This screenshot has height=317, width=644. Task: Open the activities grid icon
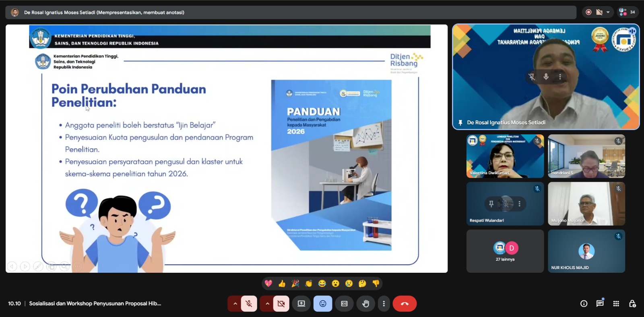pos(616,304)
